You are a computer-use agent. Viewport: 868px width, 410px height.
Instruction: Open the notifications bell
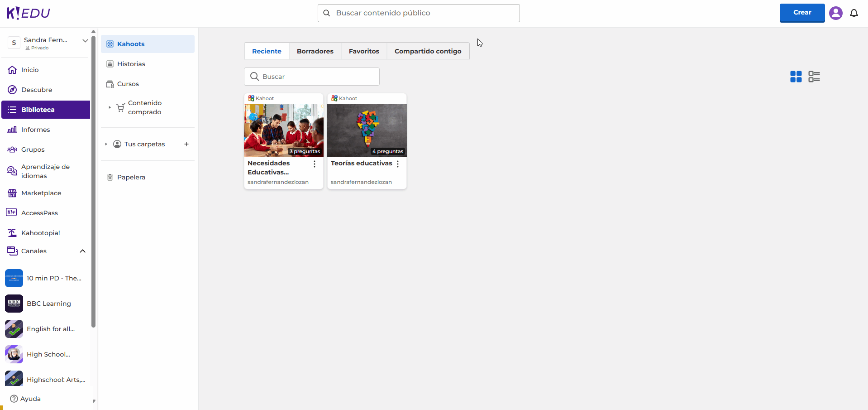coord(854,13)
